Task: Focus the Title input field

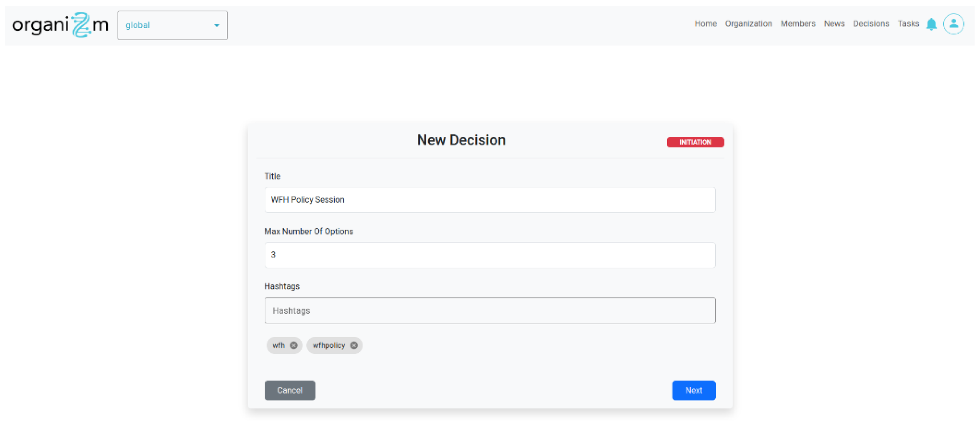Action: click(x=489, y=200)
